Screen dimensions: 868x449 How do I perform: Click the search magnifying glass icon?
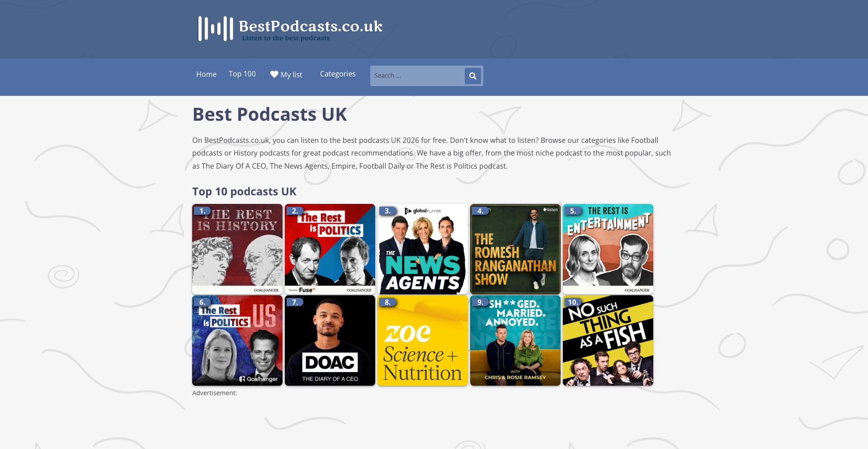click(473, 76)
